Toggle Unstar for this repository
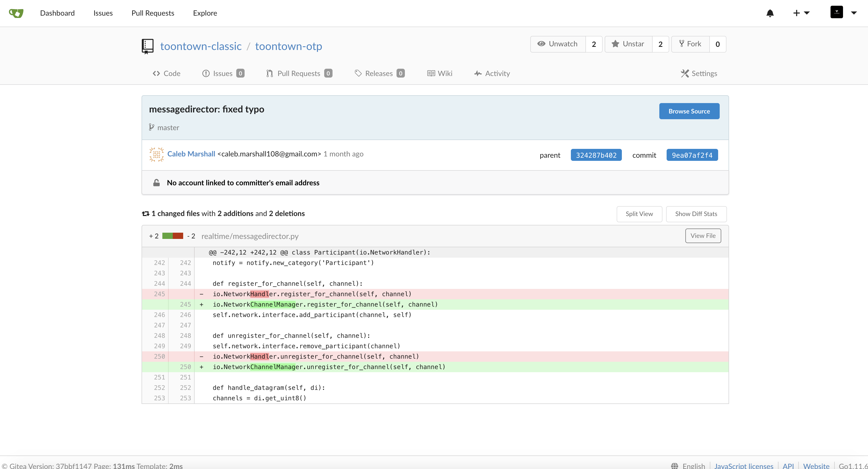This screenshot has height=469, width=868. click(628, 44)
